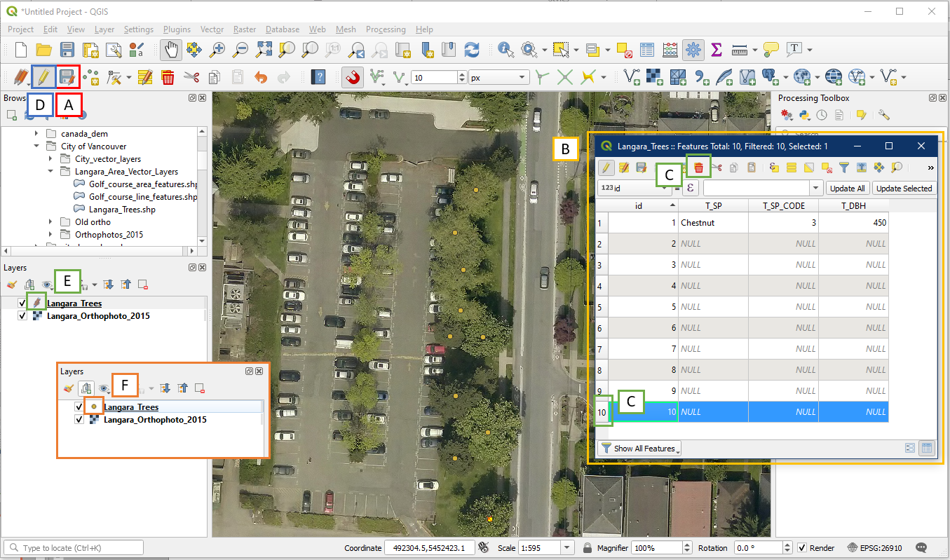Click Save Layer Edits icon

tap(67, 76)
